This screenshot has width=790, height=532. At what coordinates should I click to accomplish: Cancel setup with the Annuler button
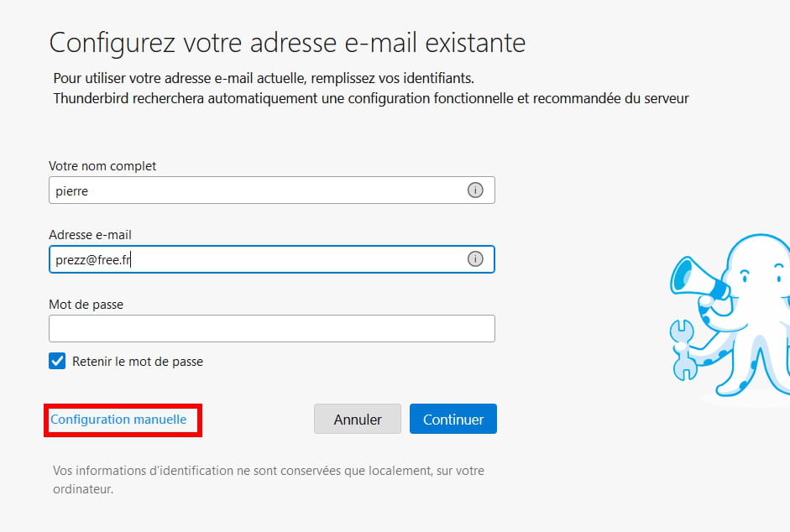(357, 419)
